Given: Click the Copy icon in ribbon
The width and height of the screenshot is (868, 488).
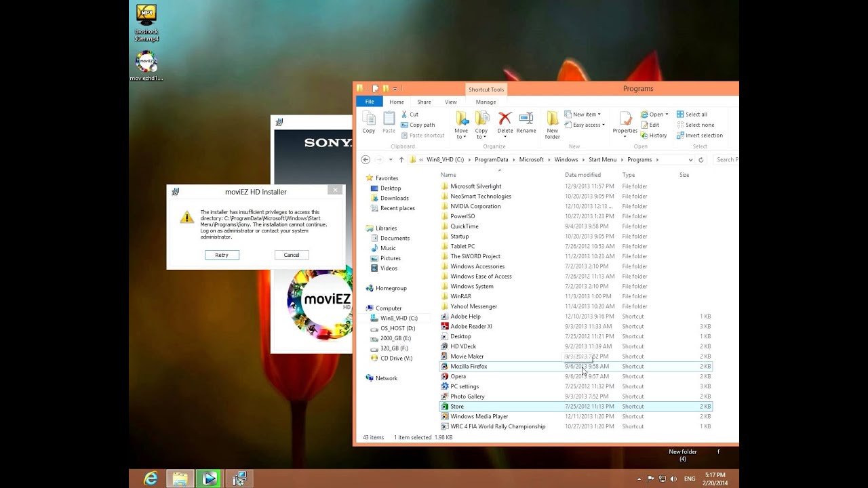Looking at the screenshot, I should [369, 123].
